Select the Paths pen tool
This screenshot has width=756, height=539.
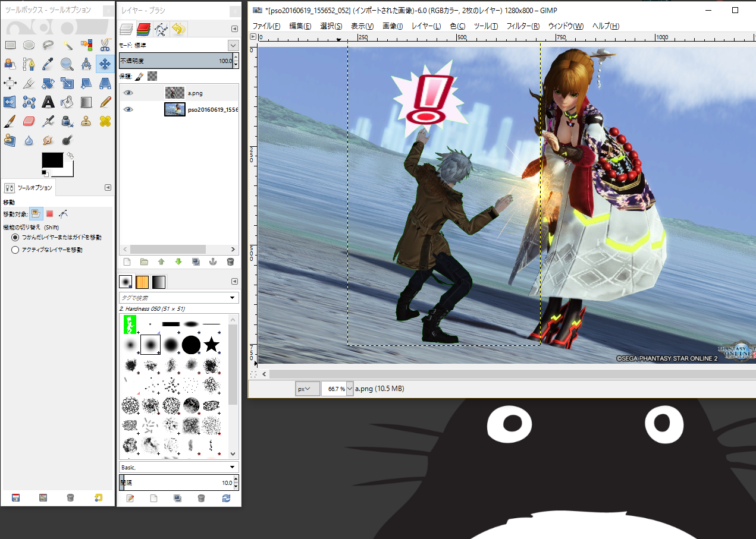(29, 64)
